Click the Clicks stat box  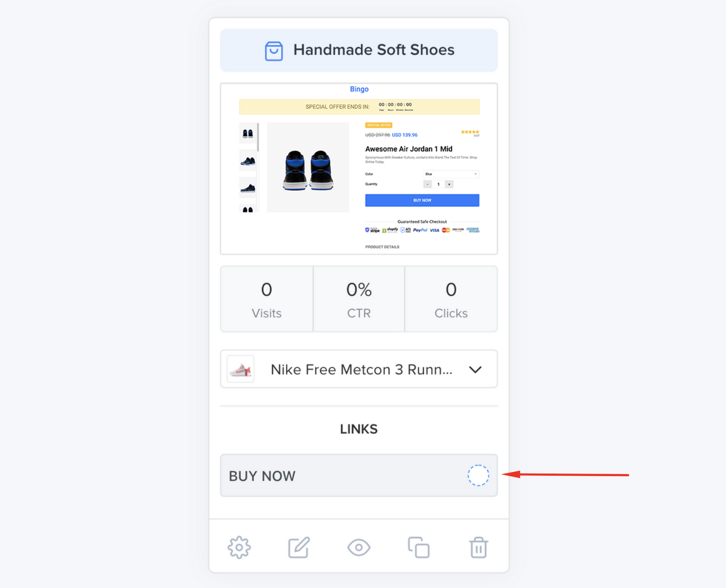(451, 299)
